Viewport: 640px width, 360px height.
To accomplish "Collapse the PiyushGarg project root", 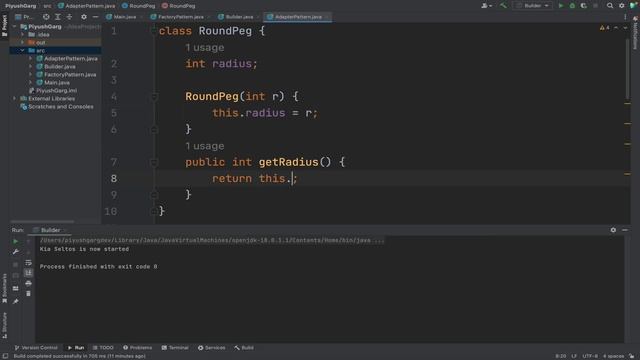I will pyautogui.click(x=15, y=27).
